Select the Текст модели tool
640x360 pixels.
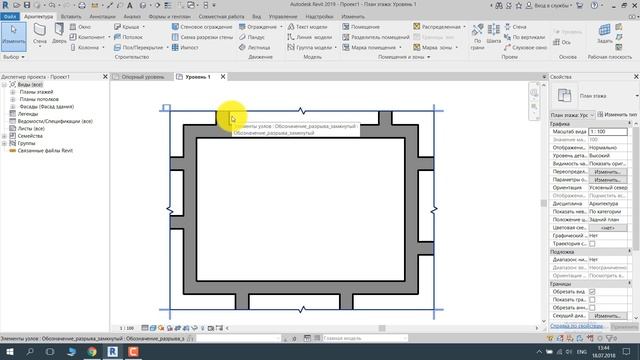[x=307, y=27]
